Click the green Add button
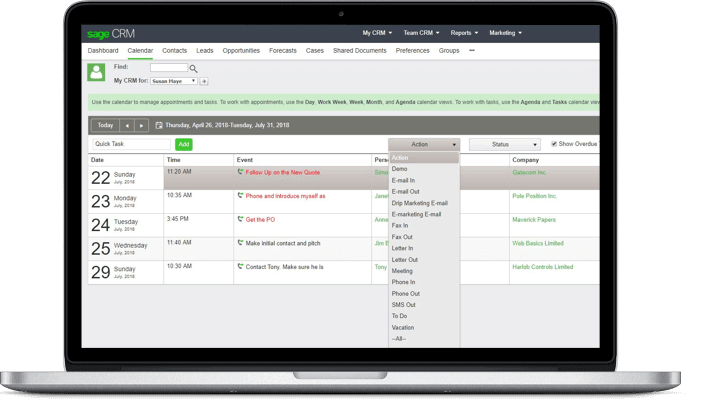The image size is (703, 400). [x=183, y=144]
